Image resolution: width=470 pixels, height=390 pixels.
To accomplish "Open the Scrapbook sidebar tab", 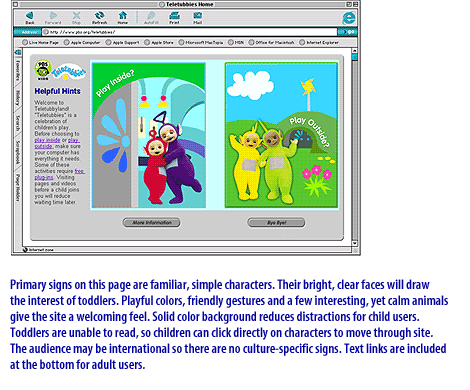I will (x=18, y=152).
